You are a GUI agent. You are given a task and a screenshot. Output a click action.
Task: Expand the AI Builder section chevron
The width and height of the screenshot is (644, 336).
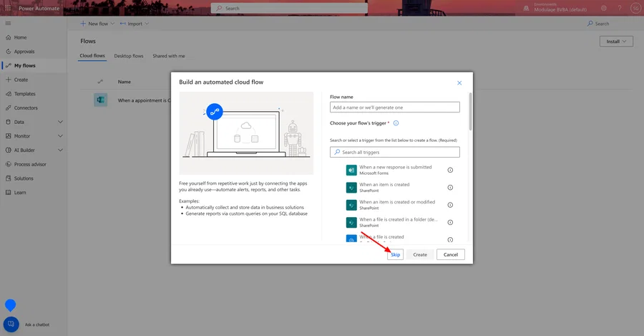click(x=60, y=150)
